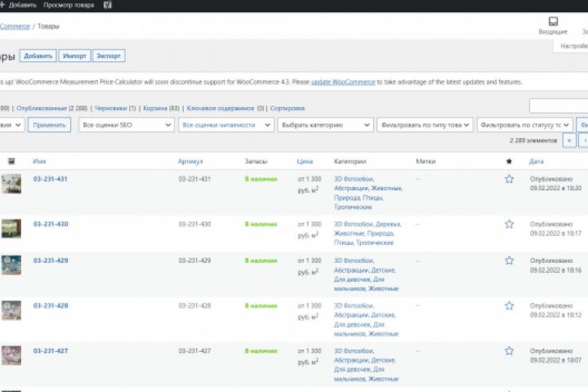
Task: Expand the 'Все оценки SEO' dropdown
Action: (127, 125)
